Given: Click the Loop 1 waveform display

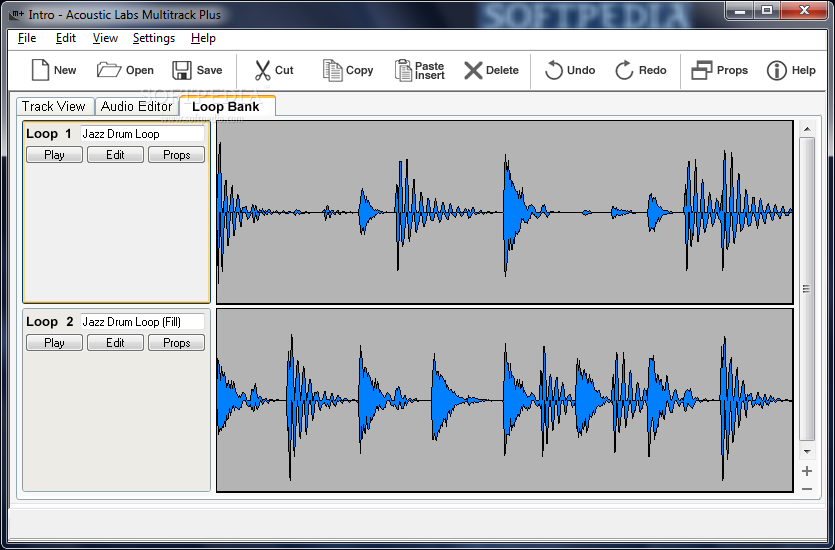Looking at the screenshot, I should pos(505,212).
